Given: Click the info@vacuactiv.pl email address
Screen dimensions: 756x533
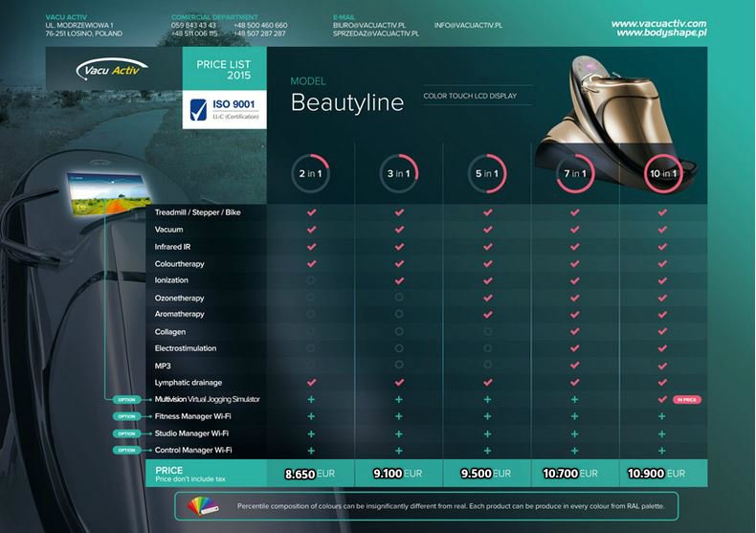Looking at the screenshot, I should [468, 24].
